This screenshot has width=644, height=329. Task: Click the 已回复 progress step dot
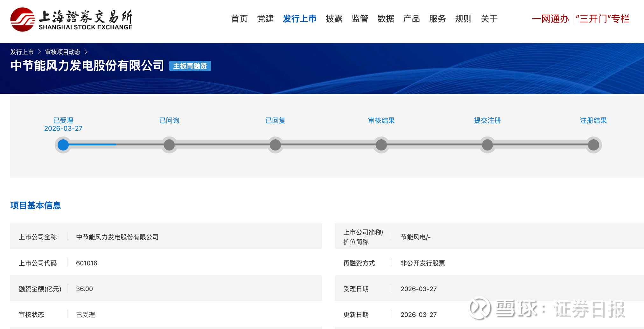pyautogui.click(x=275, y=145)
